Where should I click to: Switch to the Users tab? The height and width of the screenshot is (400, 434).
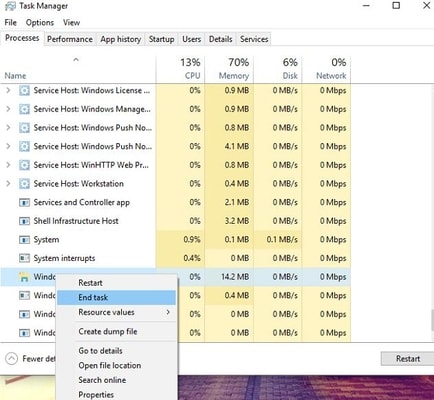[191, 39]
